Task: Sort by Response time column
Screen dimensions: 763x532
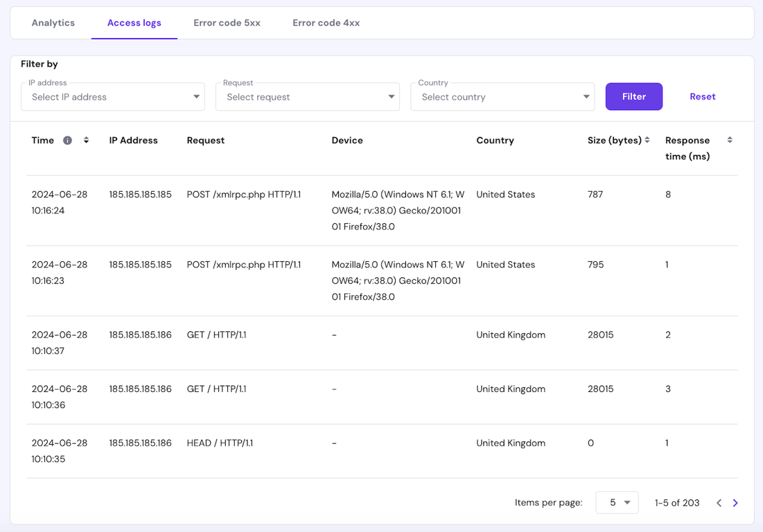Action: [x=730, y=140]
